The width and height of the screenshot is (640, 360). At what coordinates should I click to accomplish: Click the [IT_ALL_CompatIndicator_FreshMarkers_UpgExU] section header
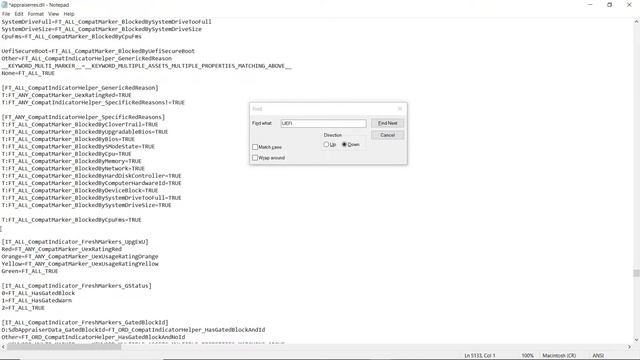click(x=75, y=242)
